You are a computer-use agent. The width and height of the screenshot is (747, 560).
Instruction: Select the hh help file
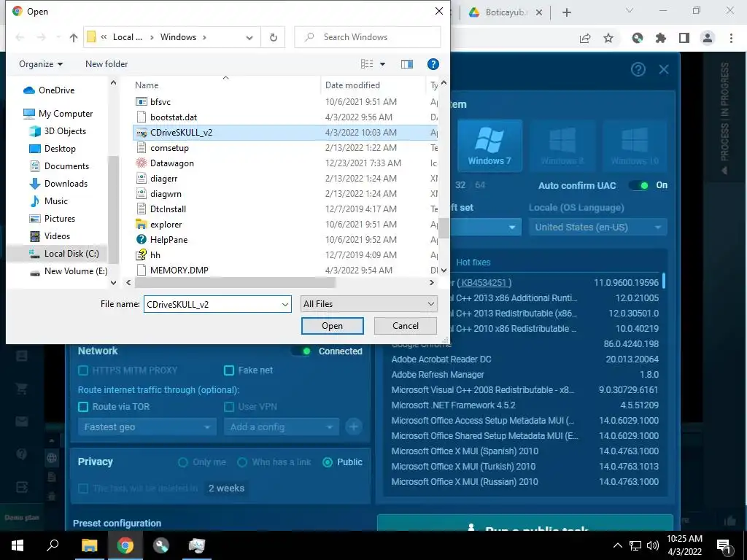148,254
